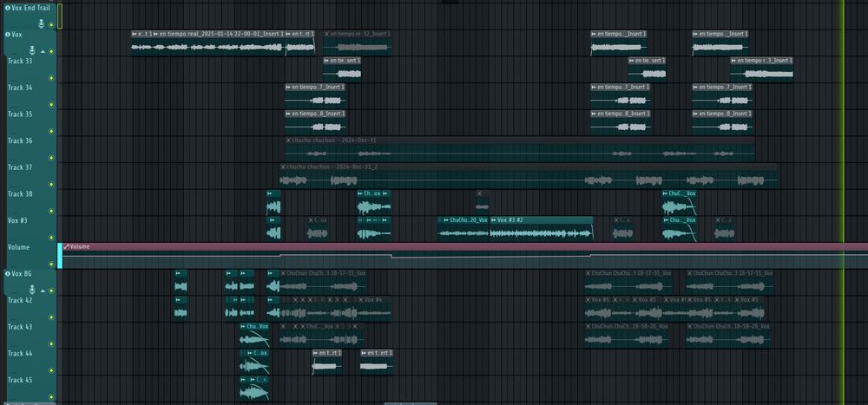Click the menu icon of ChuChu..20_Vox clip
This screenshot has height=405, width=868.
pos(447,220)
